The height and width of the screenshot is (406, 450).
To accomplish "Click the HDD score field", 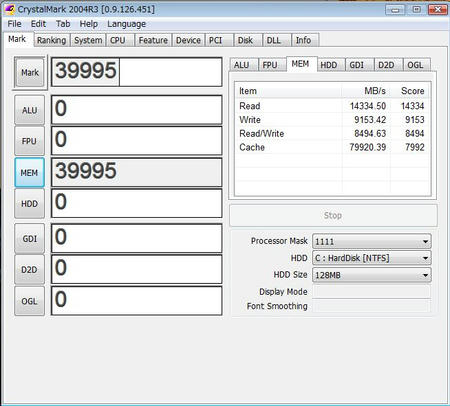I will coord(137,203).
